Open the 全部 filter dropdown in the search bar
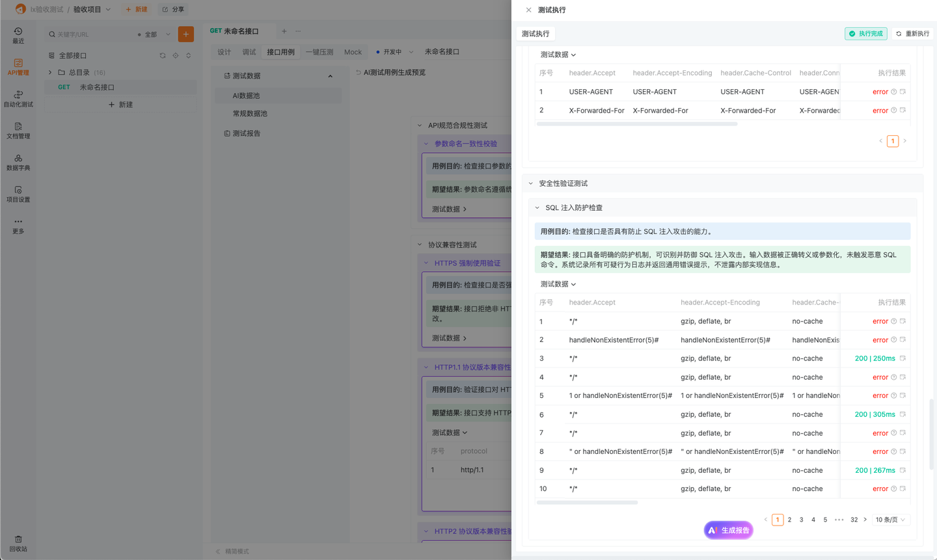Image resolution: width=937 pixels, height=560 pixels. pyautogui.click(x=155, y=33)
